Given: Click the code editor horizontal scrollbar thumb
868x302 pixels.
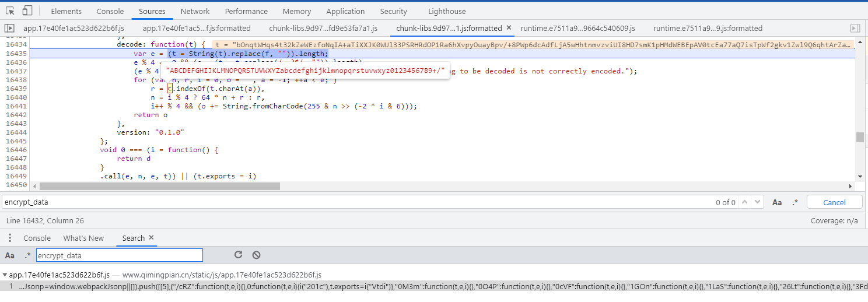Looking at the screenshot, I should click(160, 186).
